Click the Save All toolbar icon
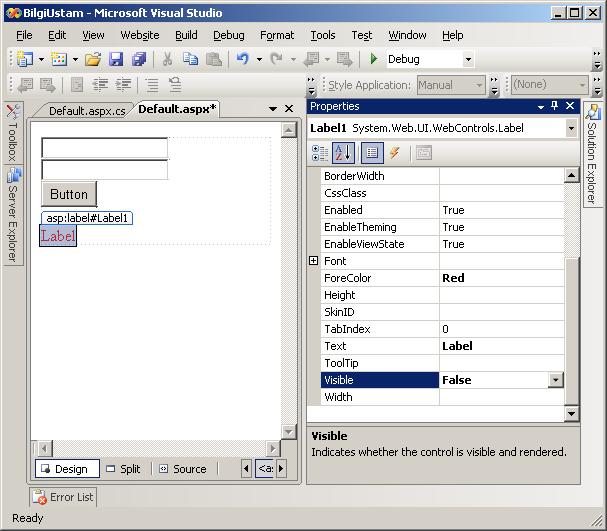 138,59
